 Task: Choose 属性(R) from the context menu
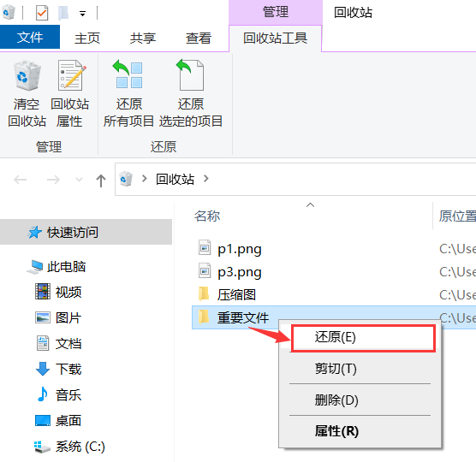360,431
